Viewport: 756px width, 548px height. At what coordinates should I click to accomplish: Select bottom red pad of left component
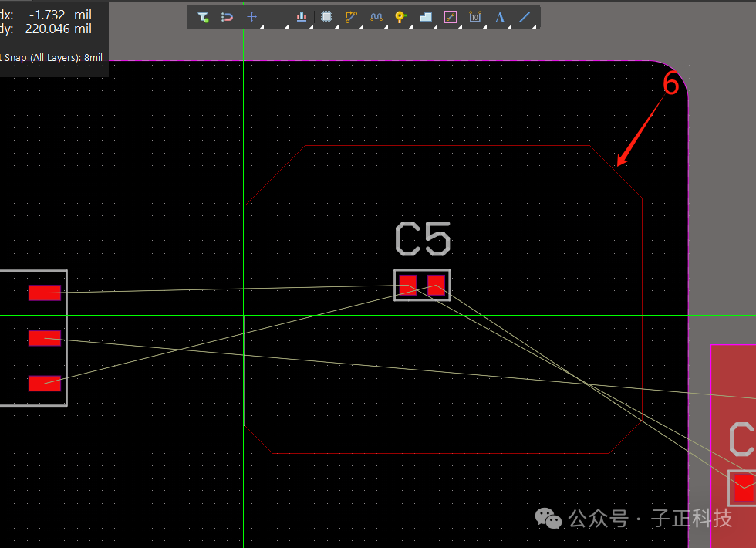(45, 384)
